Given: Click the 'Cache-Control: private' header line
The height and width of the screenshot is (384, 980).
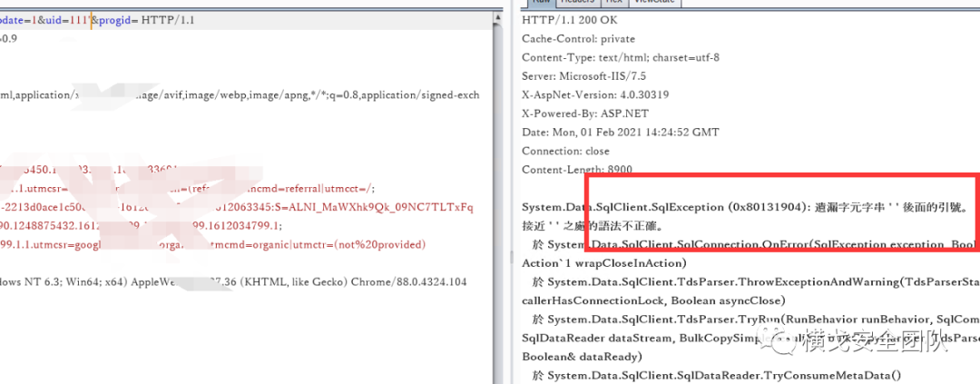Looking at the screenshot, I should tap(578, 39).
